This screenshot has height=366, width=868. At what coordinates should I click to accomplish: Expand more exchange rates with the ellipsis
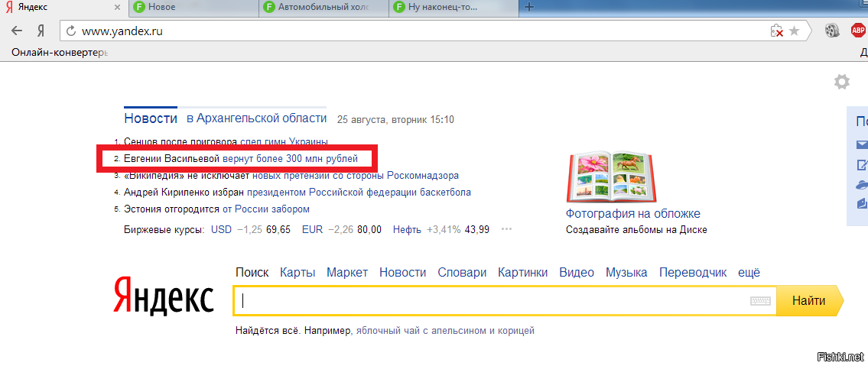[x=506, y=229]
